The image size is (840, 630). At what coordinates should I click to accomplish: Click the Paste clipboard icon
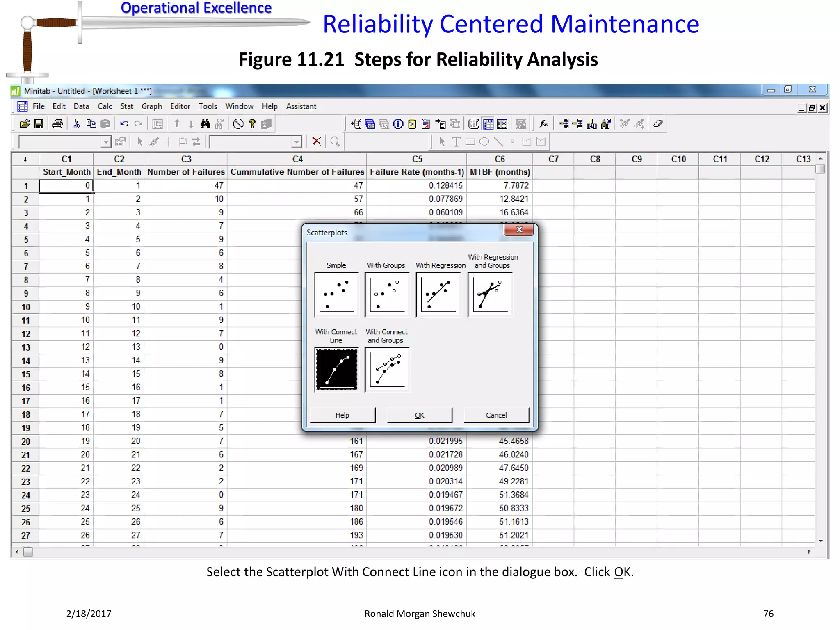coord(105,124)
